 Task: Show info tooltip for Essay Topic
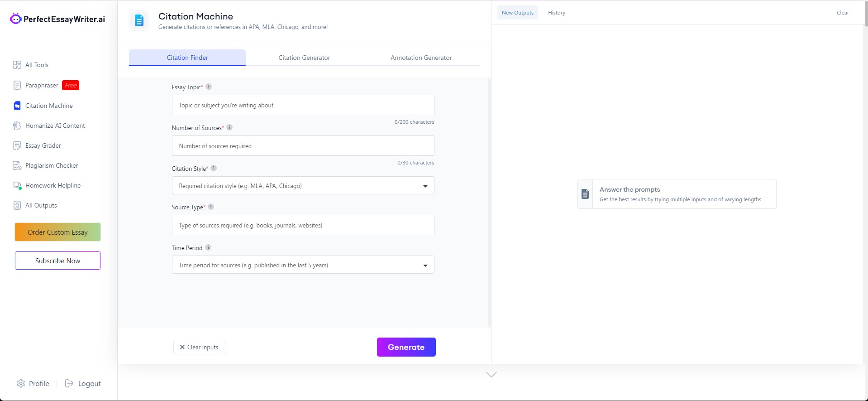click(209, 87)
